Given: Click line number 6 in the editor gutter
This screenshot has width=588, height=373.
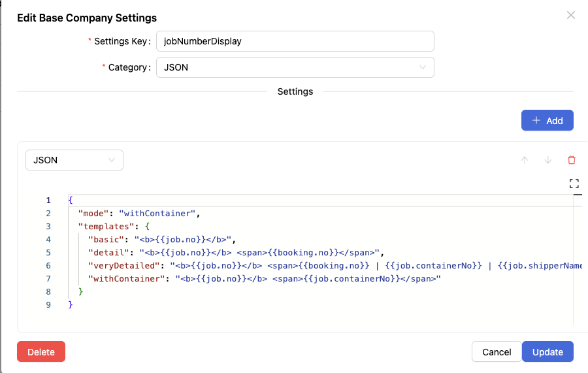Looking at the screenshot, I should point(48,266).
